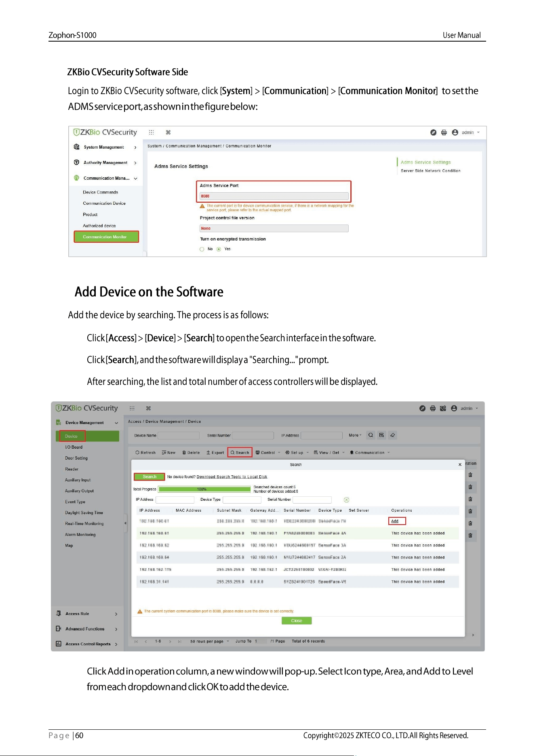Screen dimensions: 535x756
Task: Open Communication Device menu item
Action: tap(104, 204)
